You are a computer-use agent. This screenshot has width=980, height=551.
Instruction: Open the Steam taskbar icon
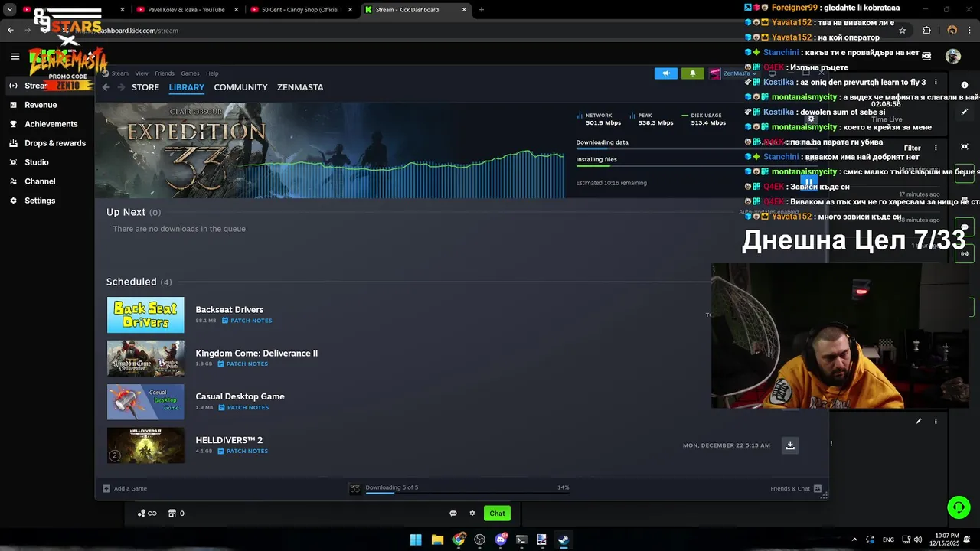coord(563,540)
